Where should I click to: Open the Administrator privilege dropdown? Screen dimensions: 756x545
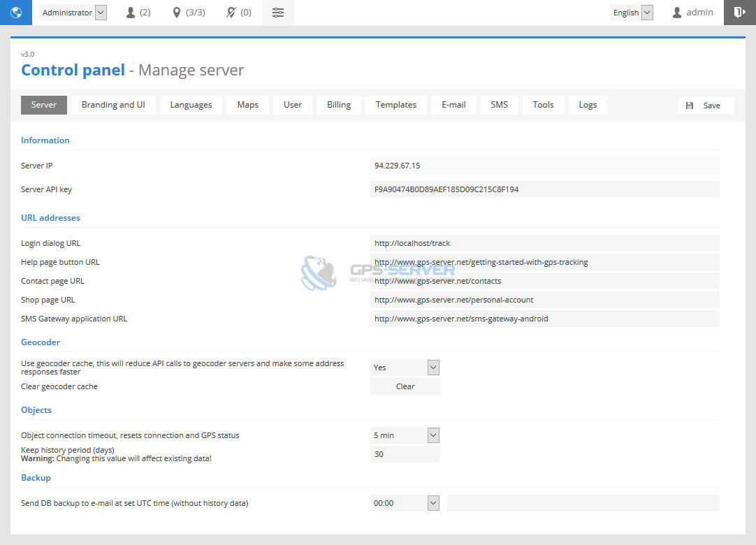click(73, 13)
